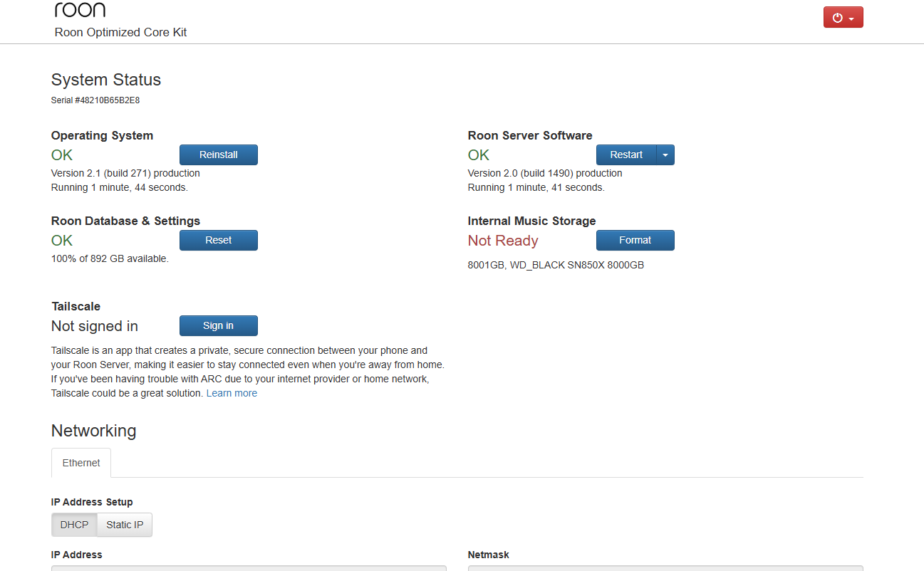Click the IP Address input field
The width and height of the screenshot is (924, 571).
pyautogui.click(x=249, y=568)
